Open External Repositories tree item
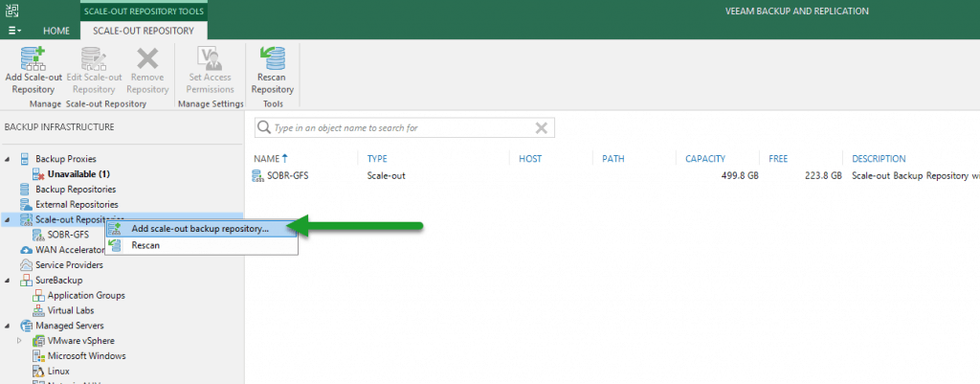Image resolution: width=980 pixels, height=384 pixels. 77,205
